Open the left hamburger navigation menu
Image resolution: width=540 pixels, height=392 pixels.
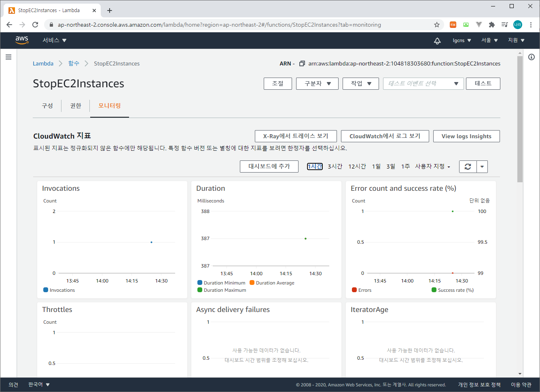pos(8,57)
